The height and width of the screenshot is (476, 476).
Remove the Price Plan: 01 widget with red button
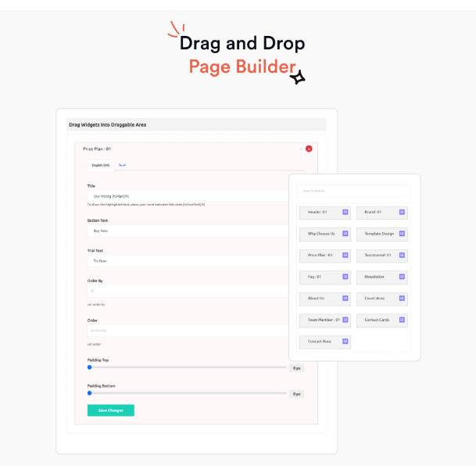[309, 149]
